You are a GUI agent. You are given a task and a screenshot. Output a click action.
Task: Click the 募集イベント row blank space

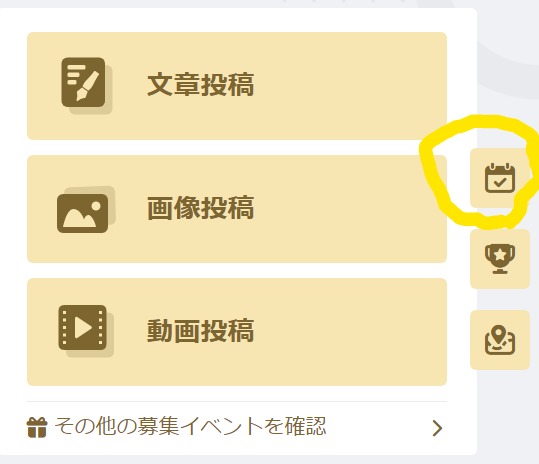378,427
